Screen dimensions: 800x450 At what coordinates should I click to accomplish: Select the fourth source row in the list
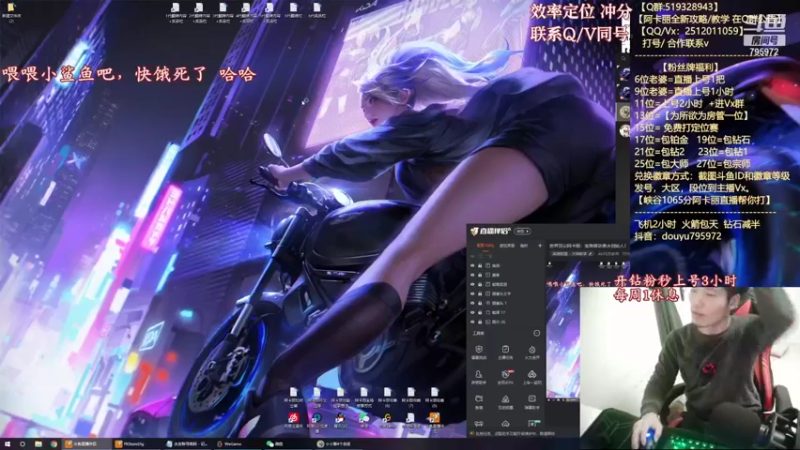506,294
